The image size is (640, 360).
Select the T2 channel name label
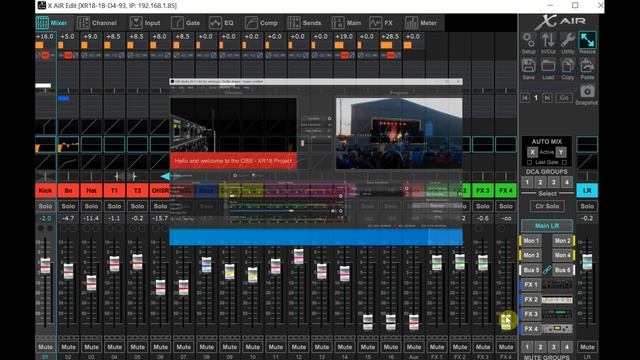(137, 191)
